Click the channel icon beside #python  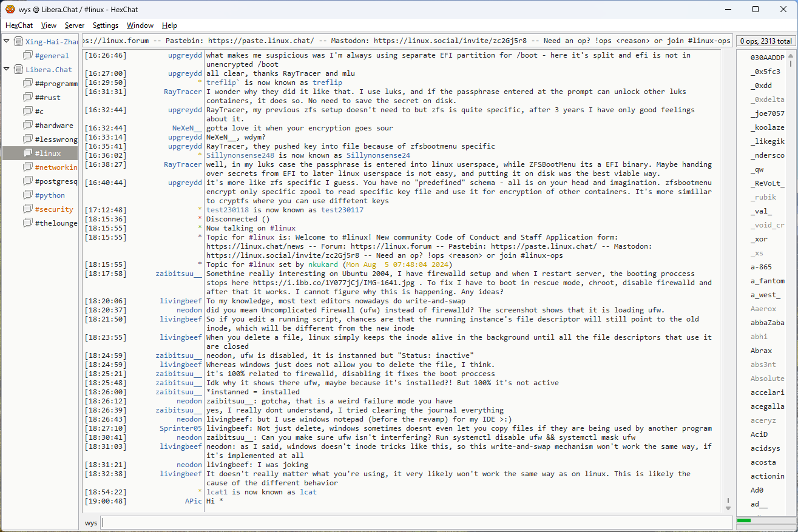pyautogui.click(x=27, y=195)
